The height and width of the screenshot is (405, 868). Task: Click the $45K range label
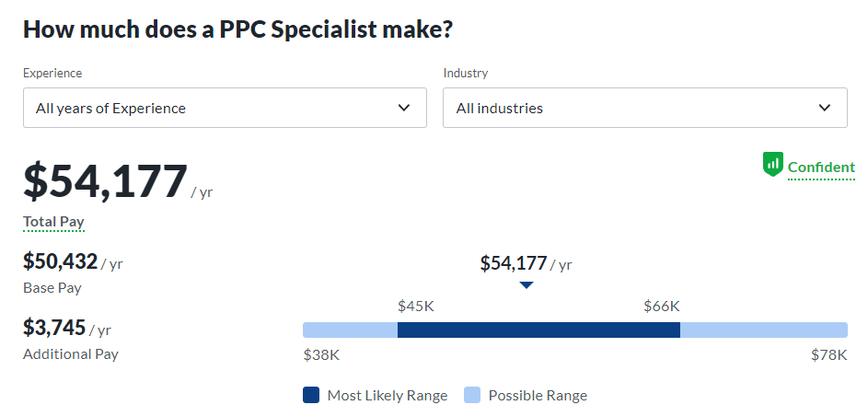416,306
